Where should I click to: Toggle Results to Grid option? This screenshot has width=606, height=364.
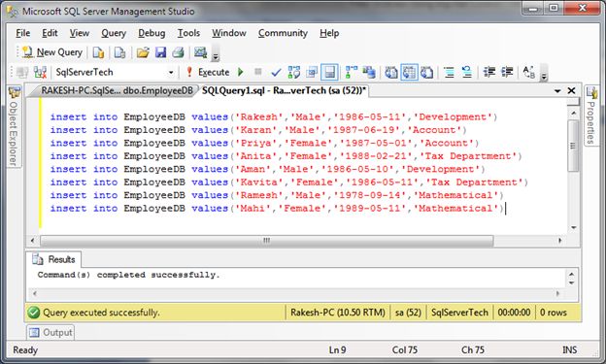409,72
